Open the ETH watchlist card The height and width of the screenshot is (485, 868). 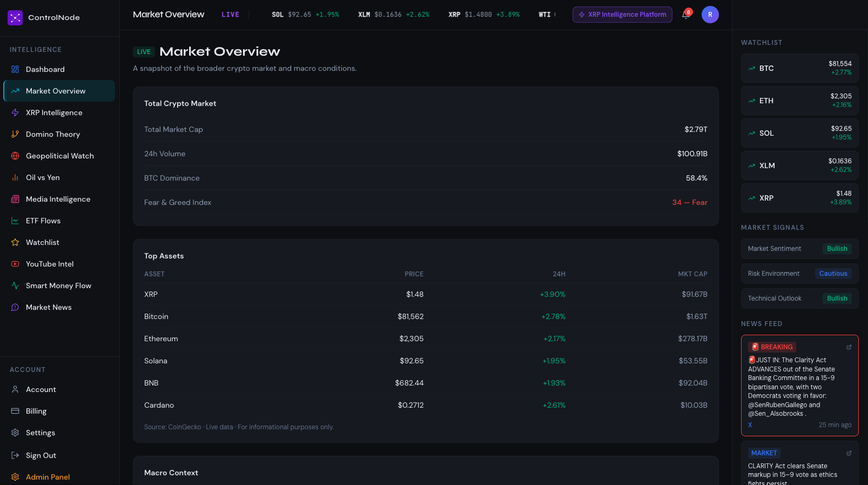coord(800,101)
